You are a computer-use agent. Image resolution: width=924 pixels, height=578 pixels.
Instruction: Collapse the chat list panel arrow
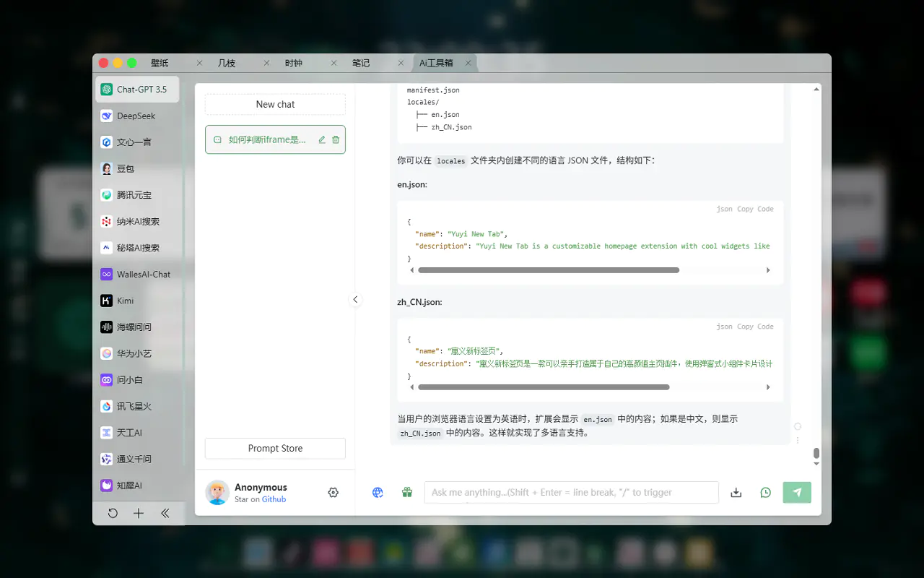tap(354, 299)
